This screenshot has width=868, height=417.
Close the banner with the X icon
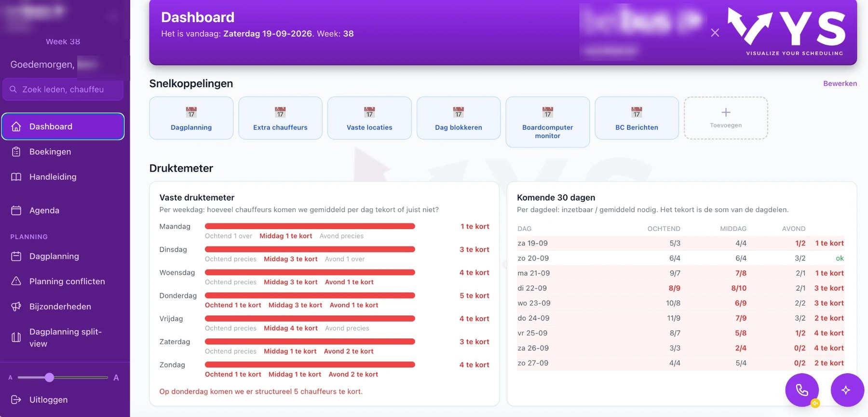click(715, 33)
